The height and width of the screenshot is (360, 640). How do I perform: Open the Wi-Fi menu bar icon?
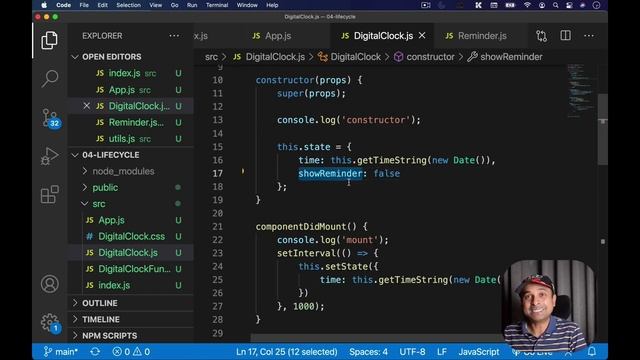(x=527, y=5)
